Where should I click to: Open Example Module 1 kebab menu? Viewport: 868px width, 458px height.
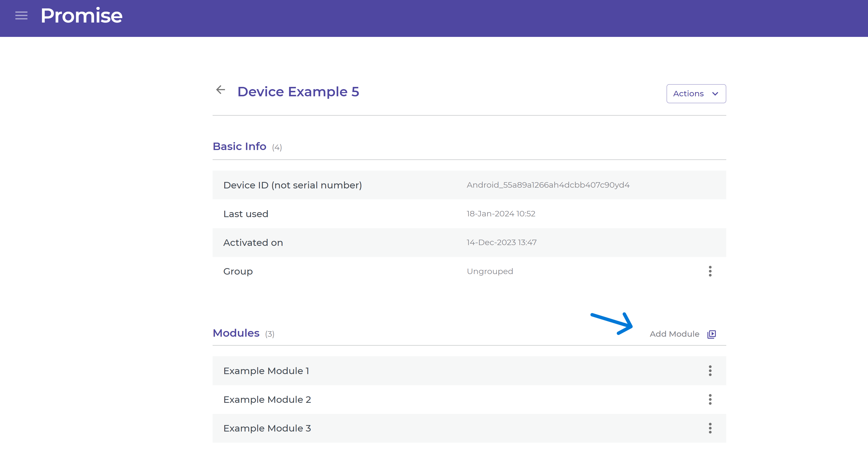click(x=710, y=370)
